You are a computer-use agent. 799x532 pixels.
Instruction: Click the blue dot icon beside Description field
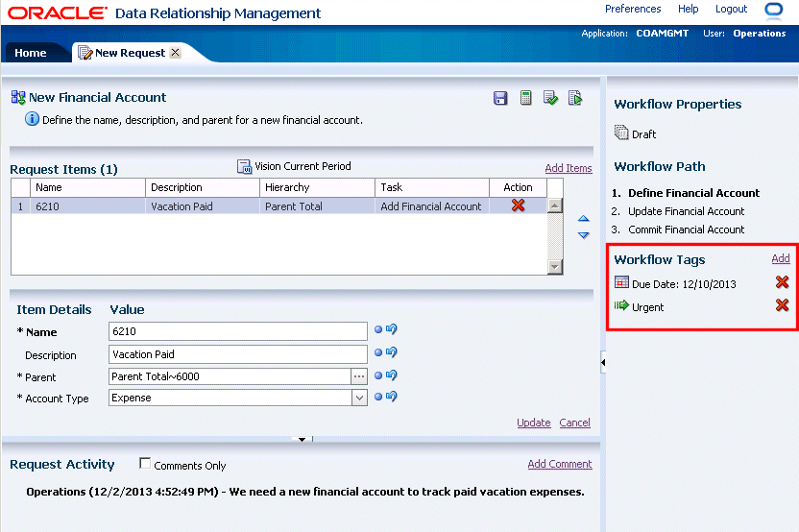coord(378,352)
